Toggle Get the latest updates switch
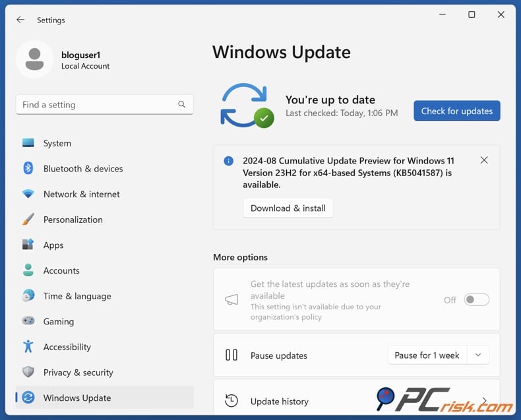This screenshot has width=521, height=420. (477, 300)
